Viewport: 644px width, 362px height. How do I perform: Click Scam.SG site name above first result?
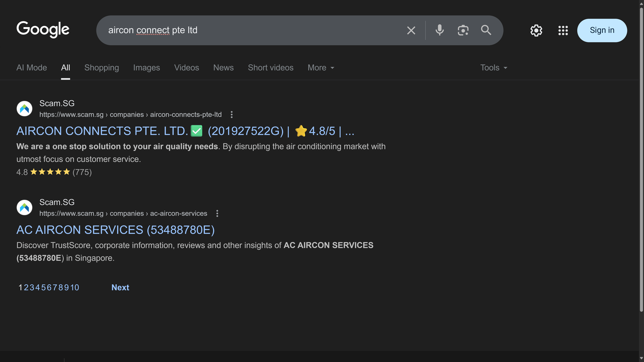57,103
